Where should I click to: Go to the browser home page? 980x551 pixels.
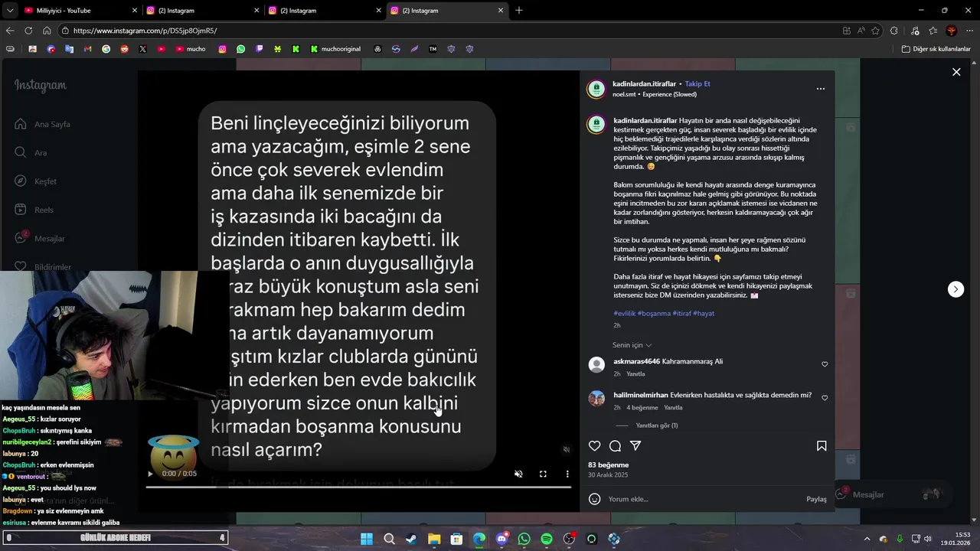pyautogui.click(x=47, y=31)
